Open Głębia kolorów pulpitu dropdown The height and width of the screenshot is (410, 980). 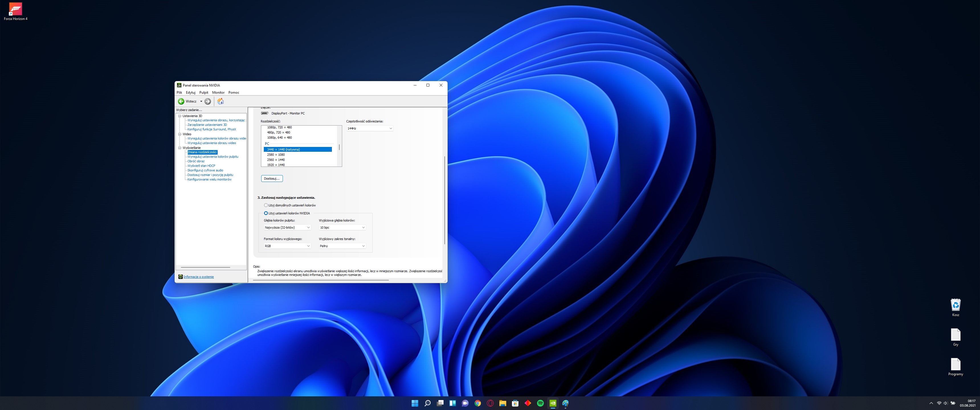(287, 227)
